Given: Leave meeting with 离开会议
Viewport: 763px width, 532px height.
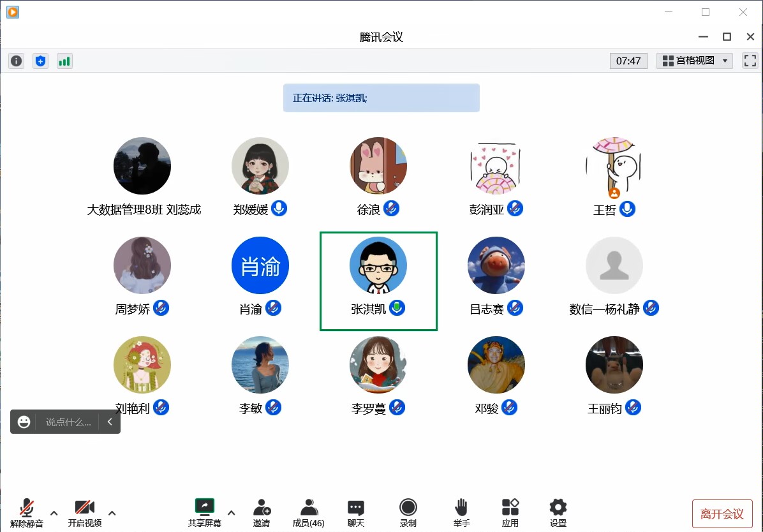Looking at the screenshot, I should click(722, 514).
